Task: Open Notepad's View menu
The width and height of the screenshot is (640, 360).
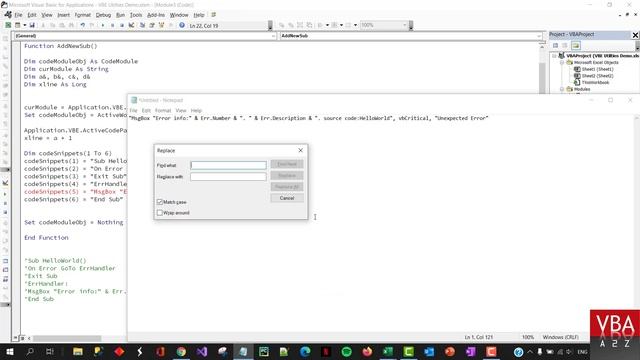Action: click(181, 111)
